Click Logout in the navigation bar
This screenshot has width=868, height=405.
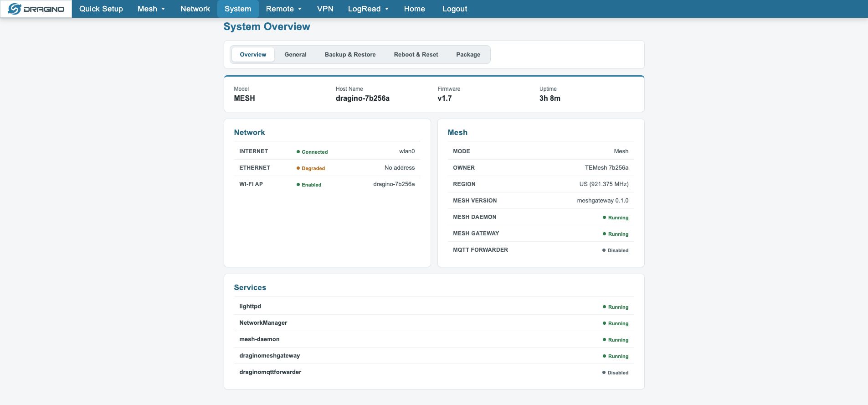455,9
